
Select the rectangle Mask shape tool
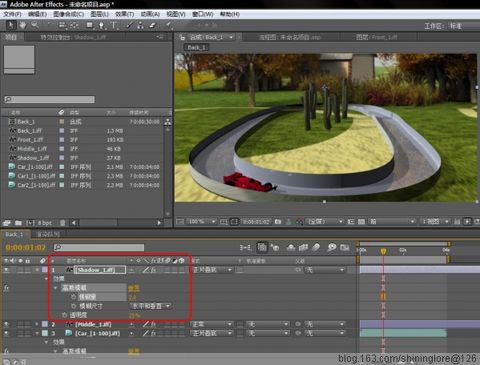pos(89,25)
